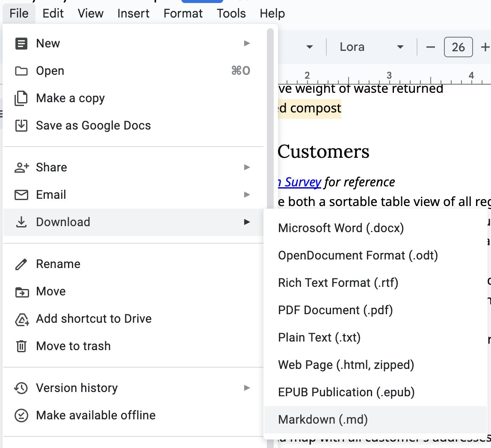
Task: Click the Rename pencil icon
Action: [x=21, y=264]
